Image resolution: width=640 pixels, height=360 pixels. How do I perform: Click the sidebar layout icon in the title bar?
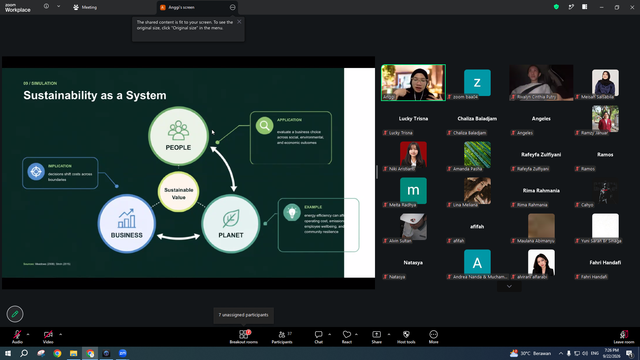584,7
